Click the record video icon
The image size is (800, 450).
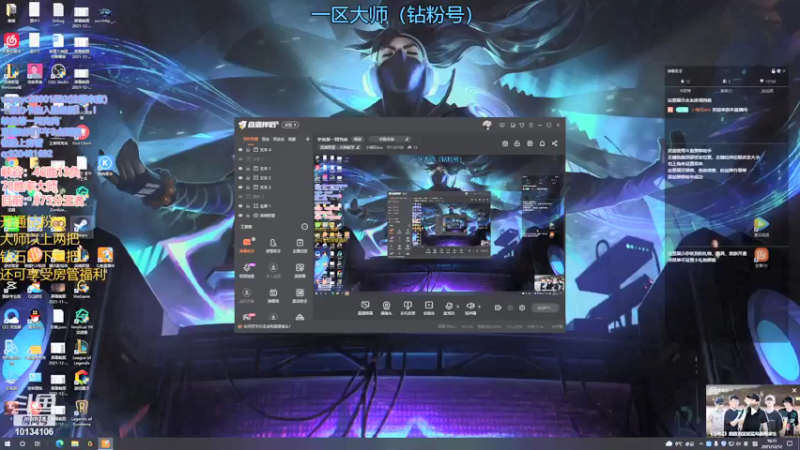498,308
